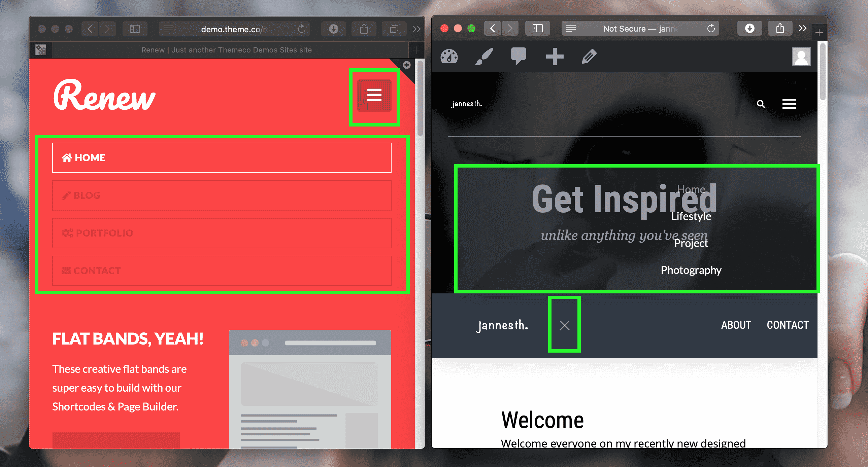
Task: Reload the demo.theme.co page
Action: point(302,29)
